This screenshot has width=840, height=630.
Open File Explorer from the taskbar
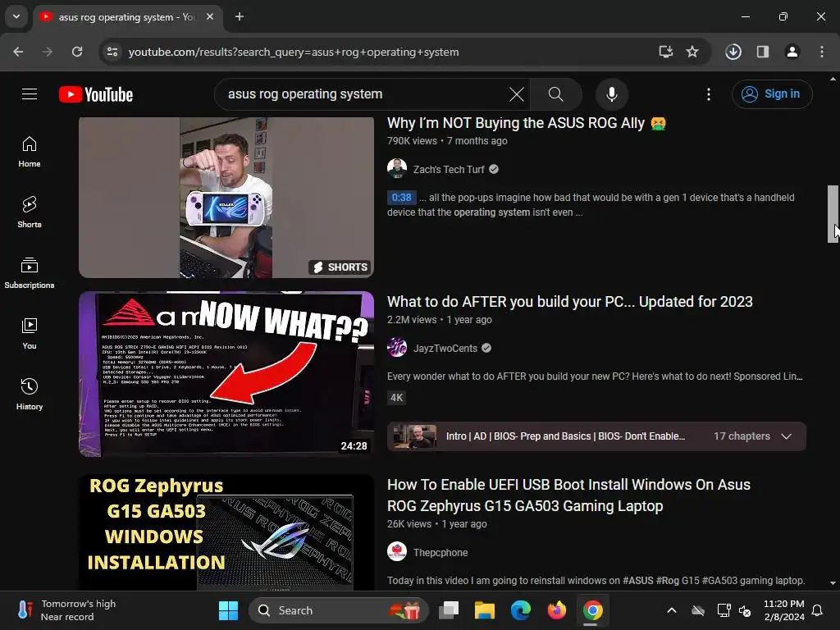(484, 610)
